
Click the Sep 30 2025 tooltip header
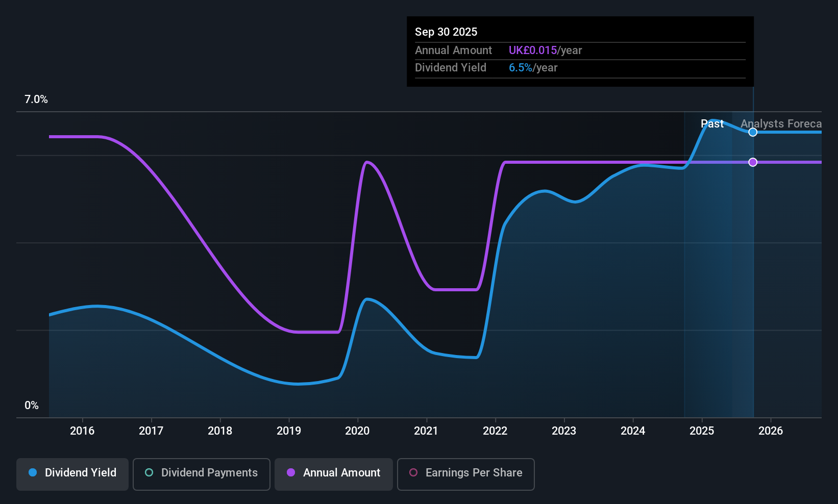point(446,32)
